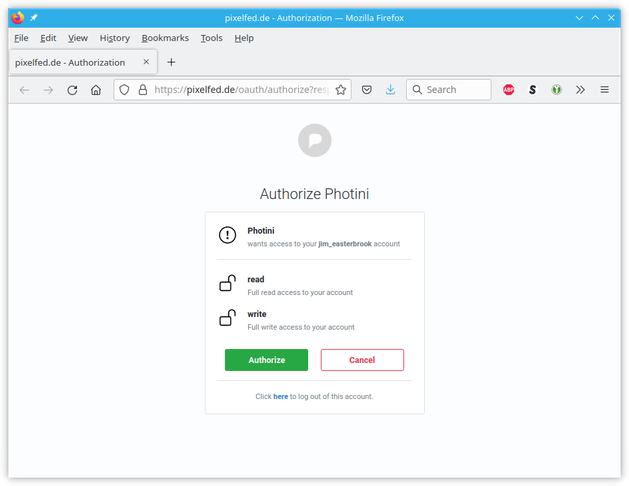Show tracking protection shield info
The height and width of the screenshot is (486, 629).
coord(124,90)
